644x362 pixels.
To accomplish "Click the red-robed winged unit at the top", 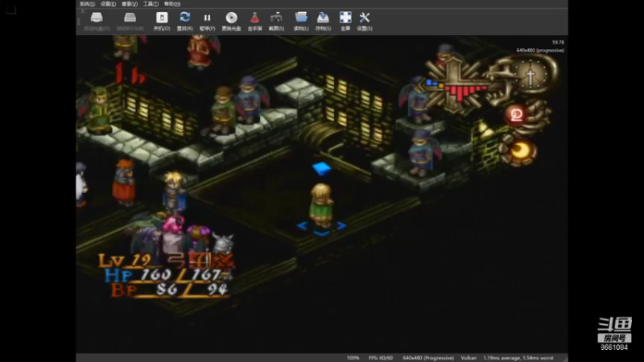I will tap(201, 51).
